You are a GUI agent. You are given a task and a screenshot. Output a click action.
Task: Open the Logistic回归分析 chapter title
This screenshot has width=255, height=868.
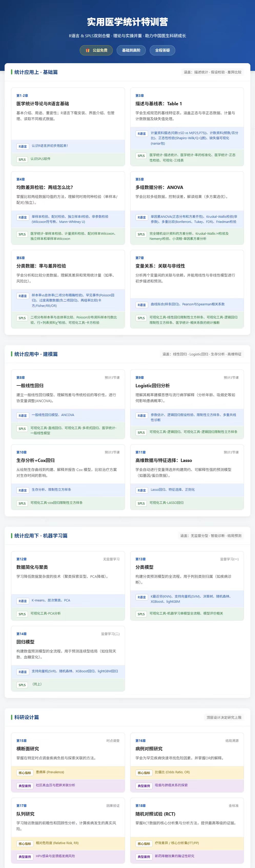152,385
